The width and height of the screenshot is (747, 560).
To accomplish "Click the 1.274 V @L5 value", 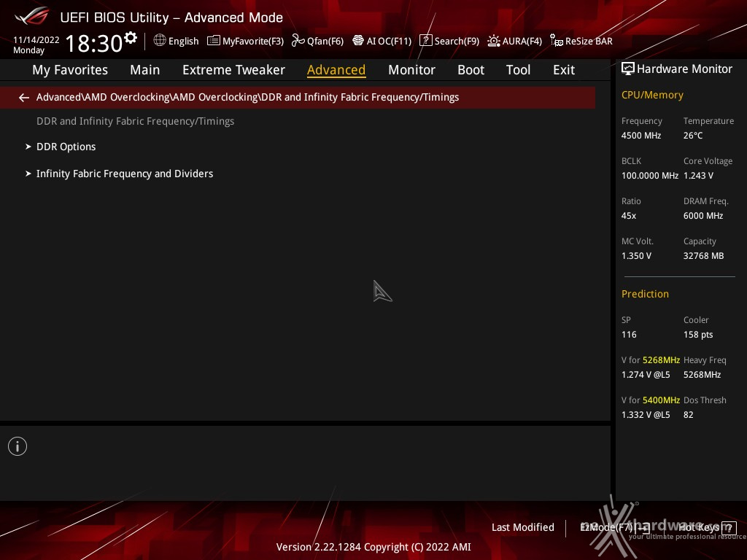I will pyautogui.click(x=646, y=375).
